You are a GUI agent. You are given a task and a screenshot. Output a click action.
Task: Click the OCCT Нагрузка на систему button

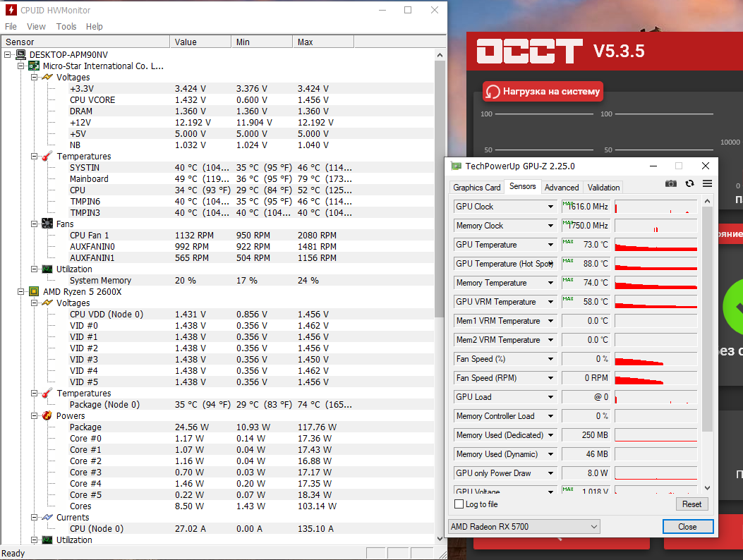(543, 92)
